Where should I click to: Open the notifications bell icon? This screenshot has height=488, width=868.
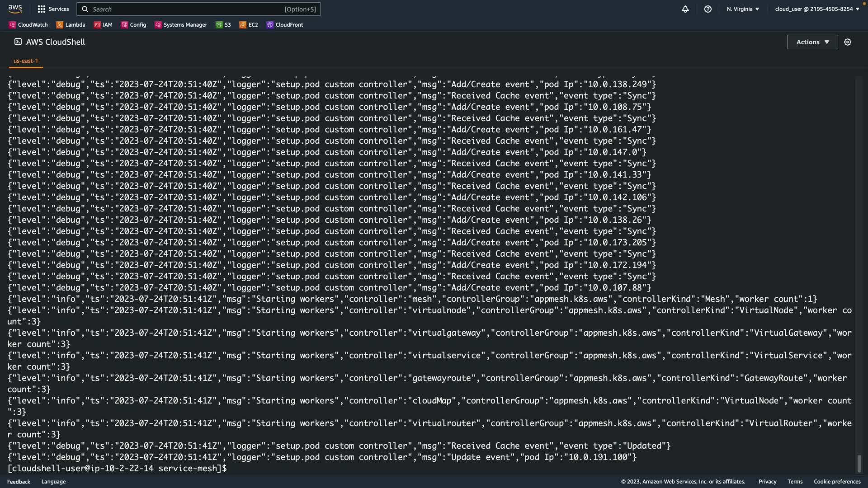(x=685, y=9)
